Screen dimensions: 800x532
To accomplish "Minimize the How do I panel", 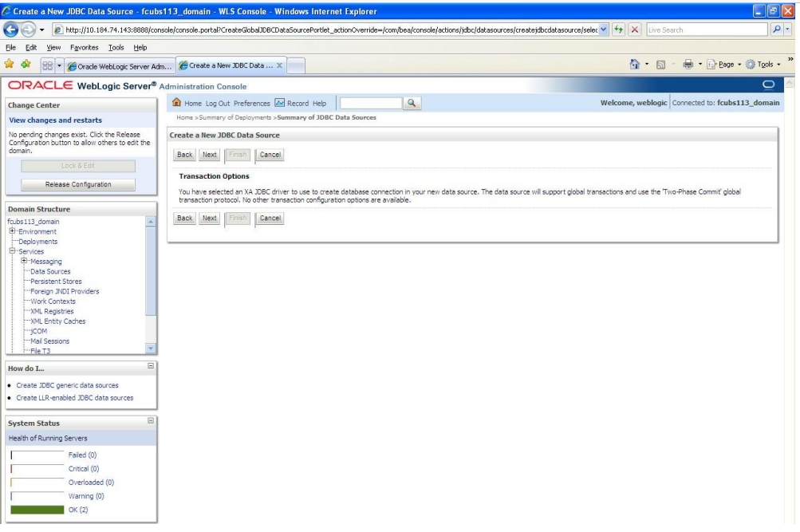I will [151, 366].
